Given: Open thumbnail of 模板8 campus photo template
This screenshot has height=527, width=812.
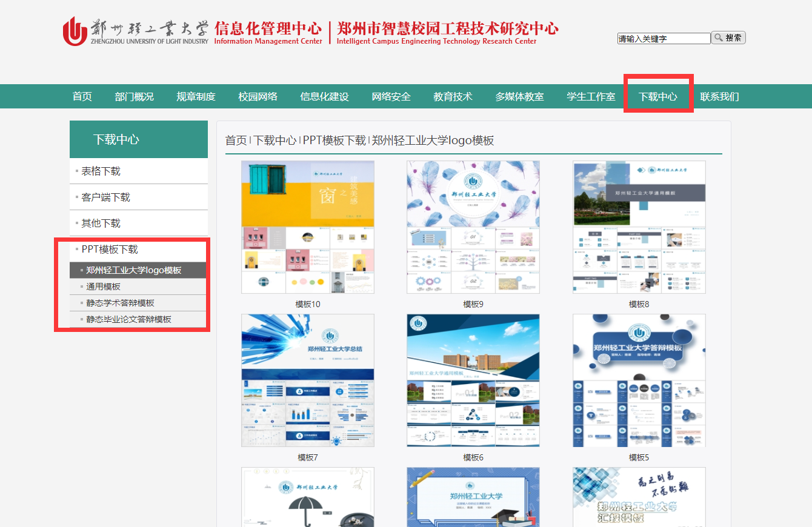Looking at the screenshot, I should [x=639, y=227].
